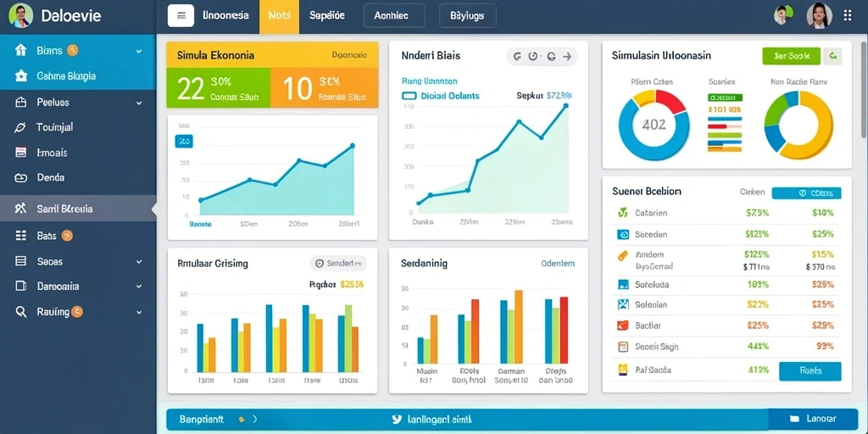Viewport: 868px width, 434px height.
Task: Click the home icon beside Bians
Action: pos(21,50)
